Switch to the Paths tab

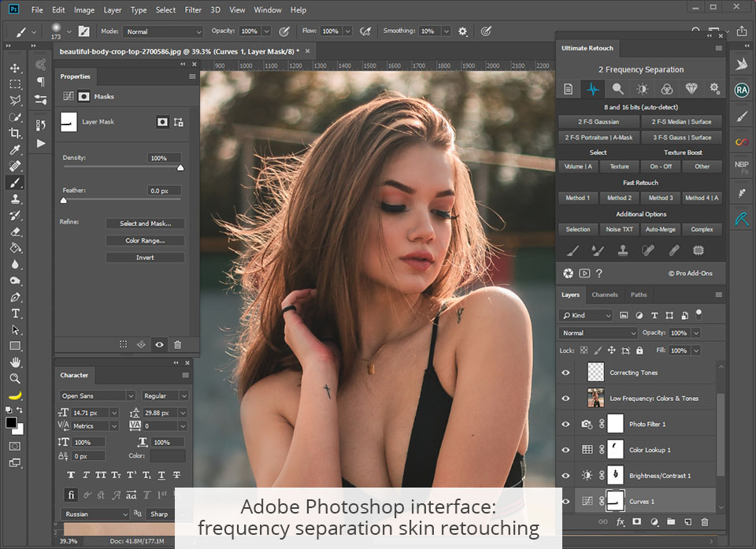pyautogui.click(x=639, y=295)
